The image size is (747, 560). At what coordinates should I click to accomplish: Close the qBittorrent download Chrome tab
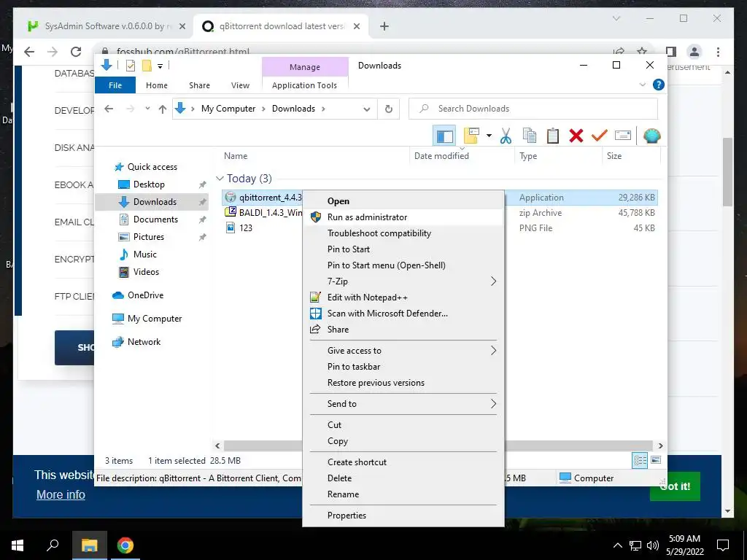pyautogui.click(x=356, y=26)
